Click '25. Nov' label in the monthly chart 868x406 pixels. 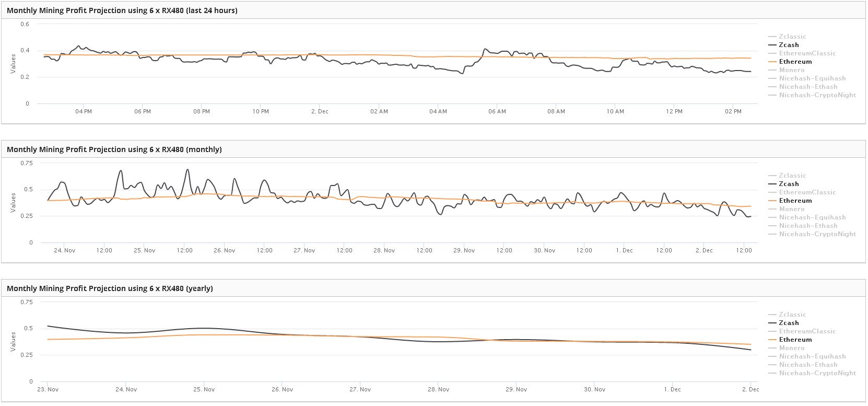[145, 251]
